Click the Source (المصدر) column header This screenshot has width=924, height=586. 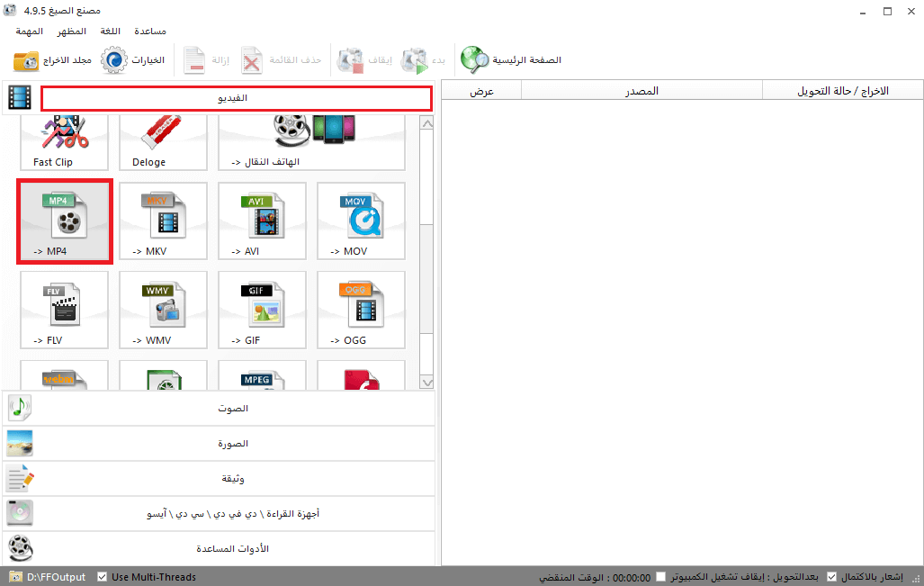pyautogui.click(x=641, y=91)
